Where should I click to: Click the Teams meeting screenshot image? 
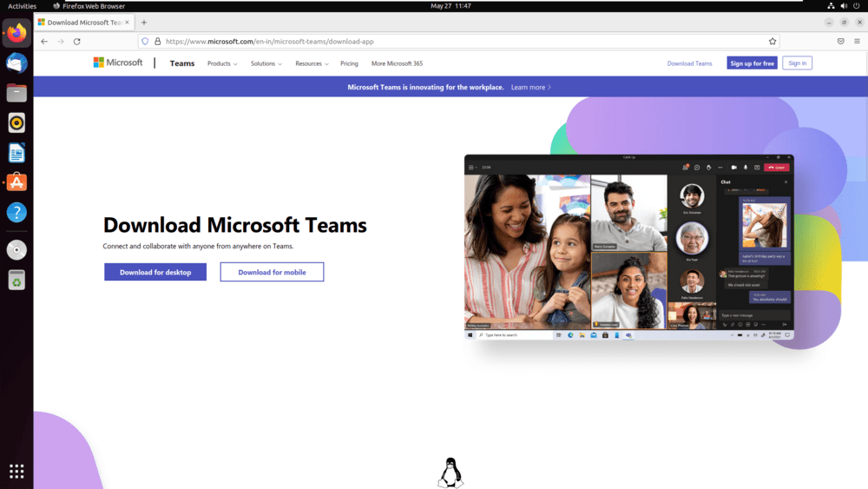coord(628,247)
